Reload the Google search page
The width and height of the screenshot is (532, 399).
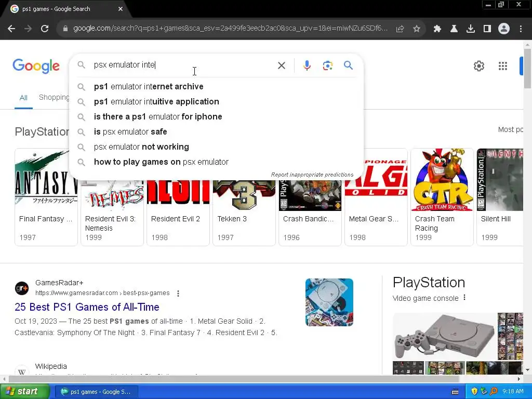click(x=45, y=29)
